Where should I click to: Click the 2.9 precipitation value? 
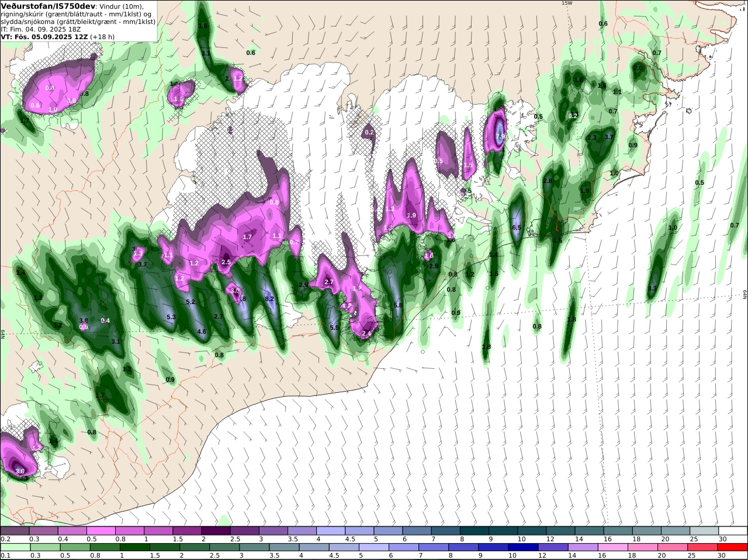click(303, 285)
